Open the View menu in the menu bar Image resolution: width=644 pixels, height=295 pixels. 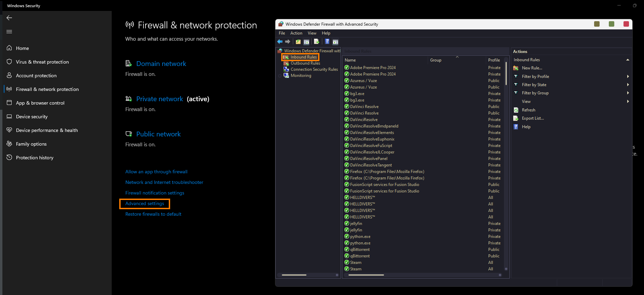312,33
